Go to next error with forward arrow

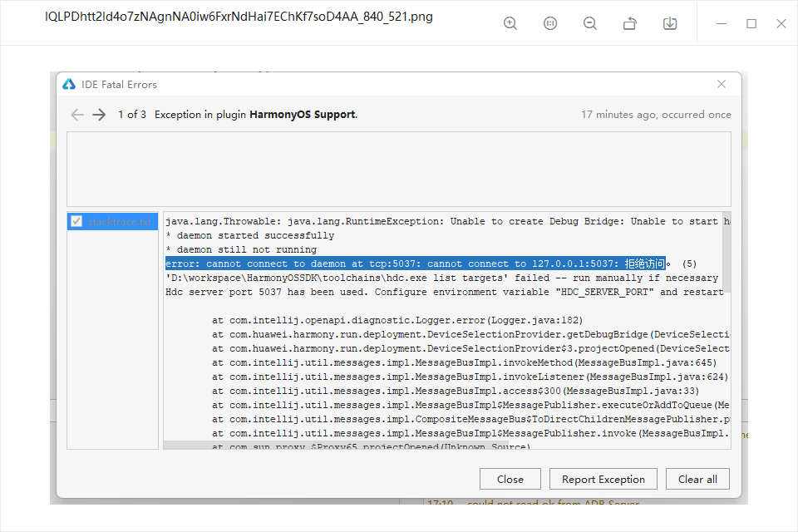[99, 115]
